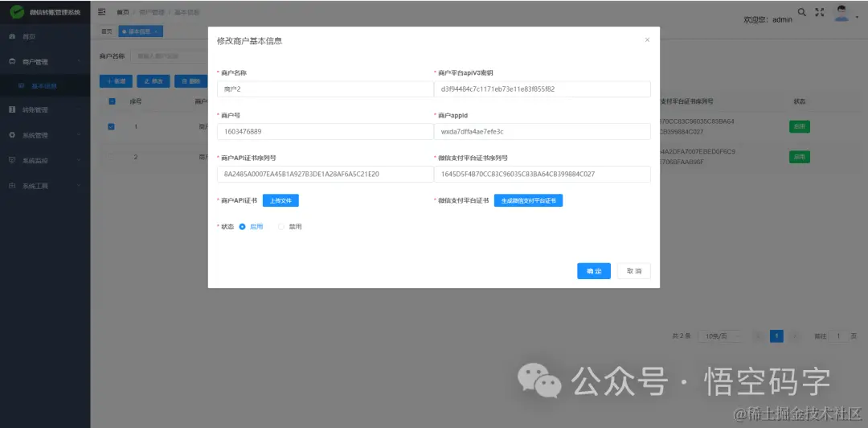This screenshot has height=428, width=868.
Task: Click the 商户管理 sidebar icon
Action: 12,61
